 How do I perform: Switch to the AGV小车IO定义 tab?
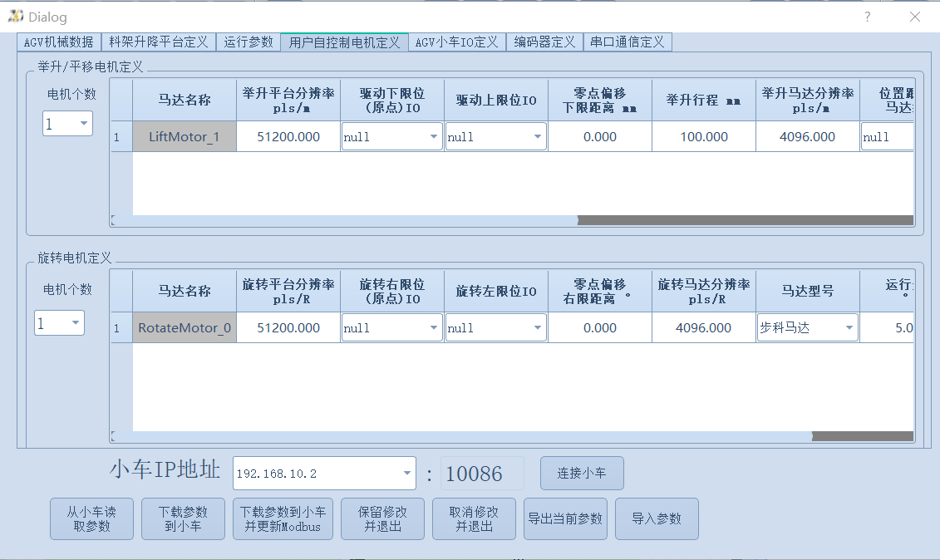457,42
